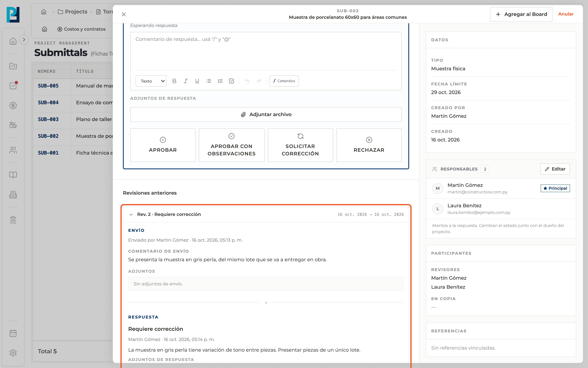Expand the left sidebar with chevron
This screenshot has height=368, width=588.
pyautogui.click(x=24, y=40)
